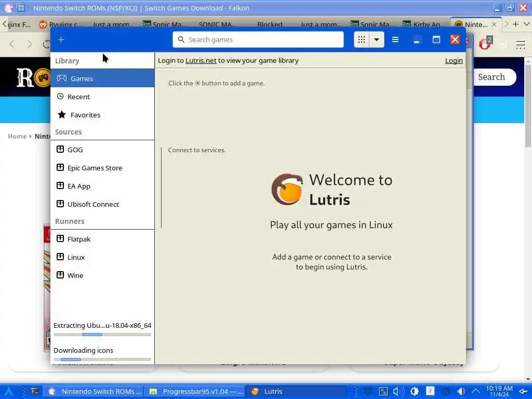The height and width of the screenshot is (399, 532).
Task: Click the Wine runner icon
Action: click(x=60, y=275)
